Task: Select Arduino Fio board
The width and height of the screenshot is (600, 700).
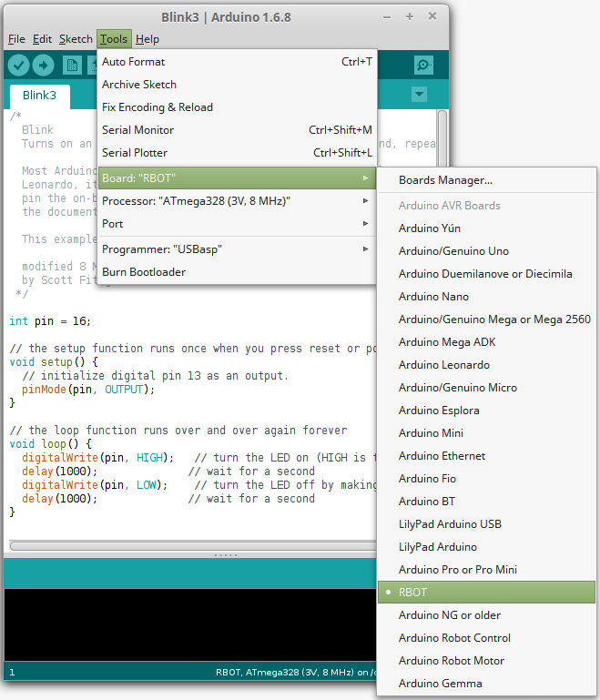Action: [486, 479]
